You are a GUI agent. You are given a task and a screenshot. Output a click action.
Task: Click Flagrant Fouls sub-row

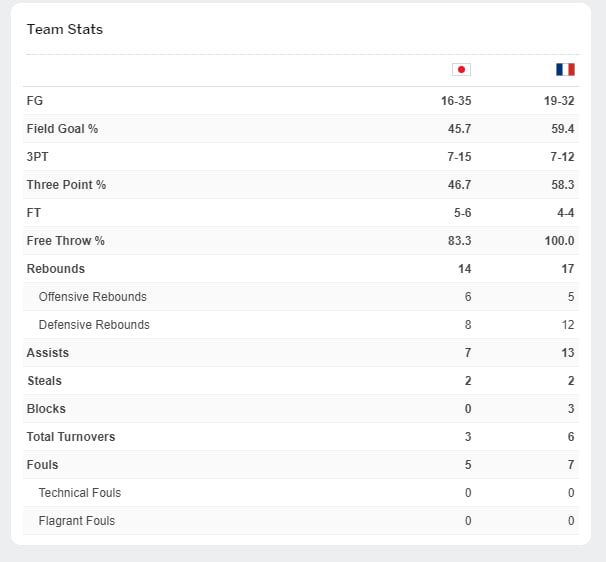tap(301, 521)
